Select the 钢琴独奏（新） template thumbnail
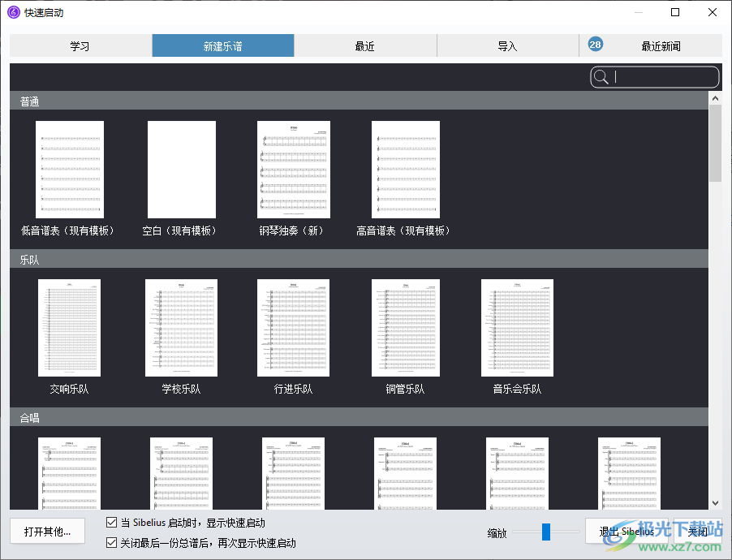 click(293, 169)
